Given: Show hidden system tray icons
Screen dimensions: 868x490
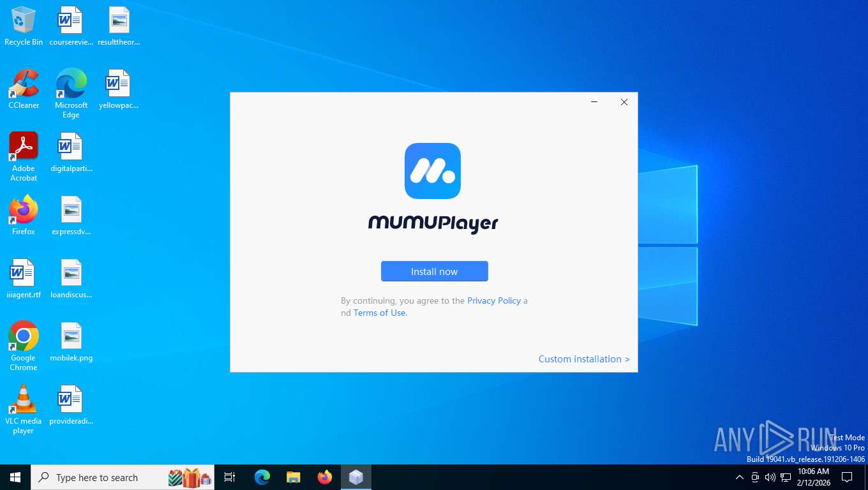Looking at the screenshot, I should [740, 477].
